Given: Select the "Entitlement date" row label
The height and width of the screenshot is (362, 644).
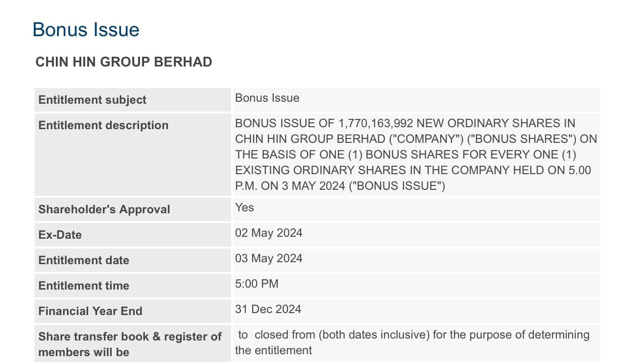Looking at the screenshot, I should tap(83, 260).
